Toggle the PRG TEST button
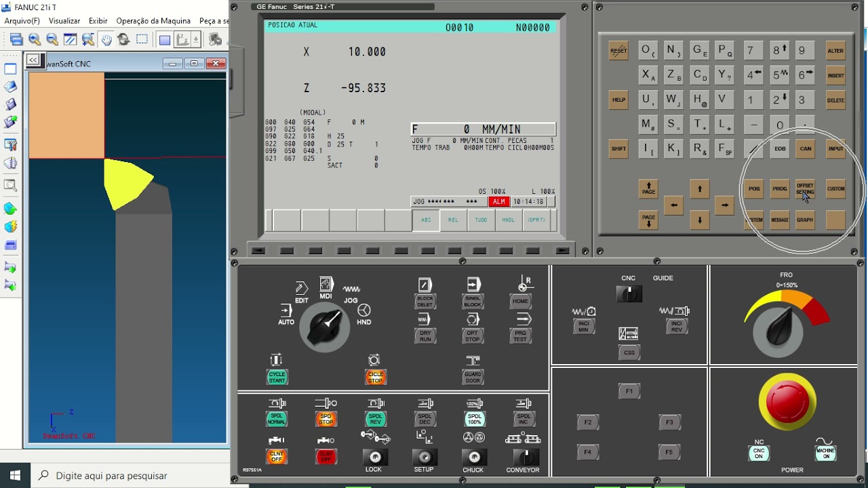868x488 pixels. point(521,335)
